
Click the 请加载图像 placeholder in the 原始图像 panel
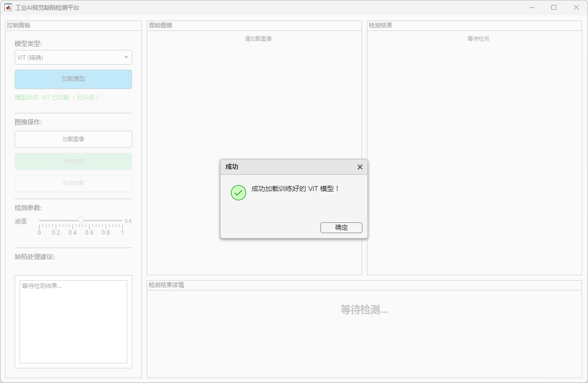(x=258, y=39)
